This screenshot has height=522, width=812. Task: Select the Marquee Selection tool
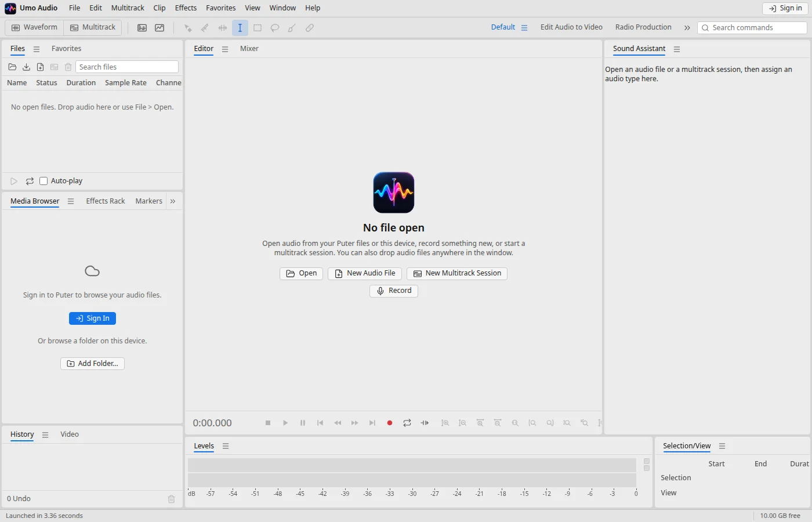[x=258, y=28]
